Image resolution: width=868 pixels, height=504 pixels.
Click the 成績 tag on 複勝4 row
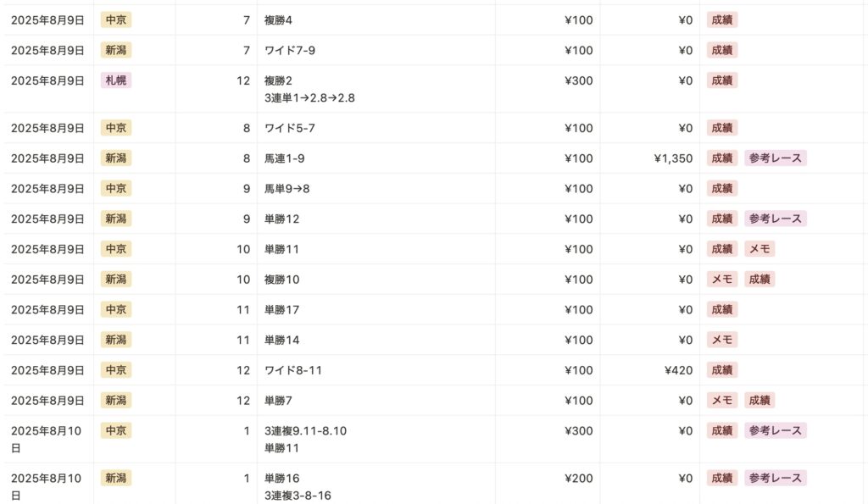click(722, 20)
